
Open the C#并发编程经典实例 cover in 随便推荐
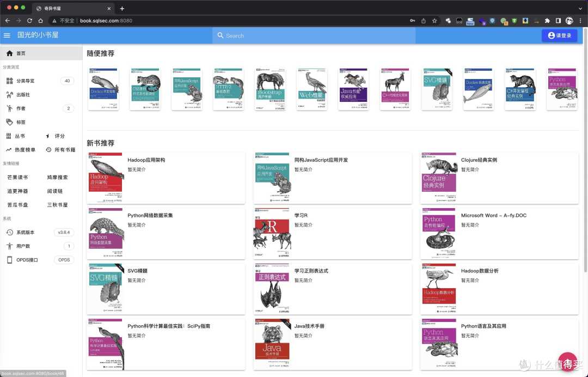coord(520,89)
